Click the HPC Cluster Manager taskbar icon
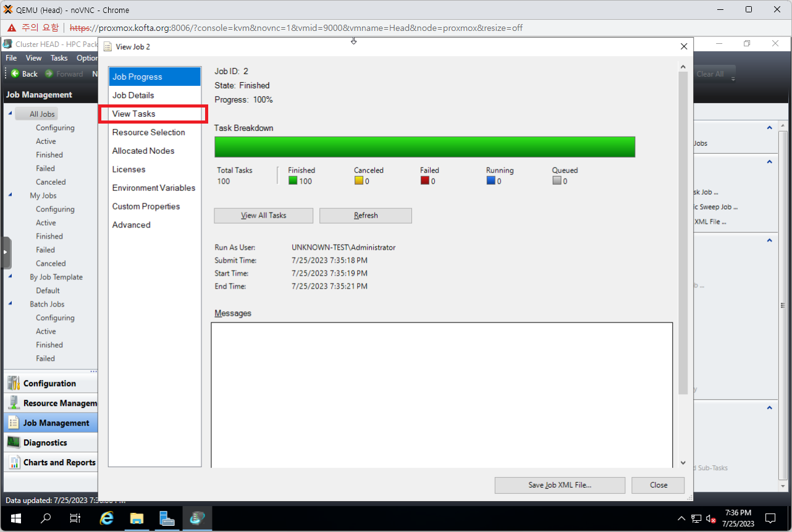Screen dimensions: 792x532 click(197, 518)
